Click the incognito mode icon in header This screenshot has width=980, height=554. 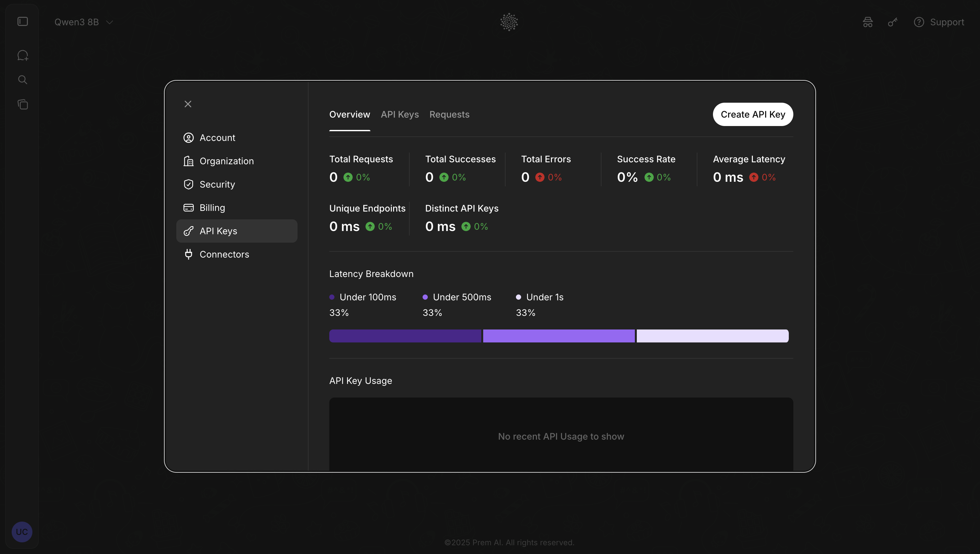868,22
